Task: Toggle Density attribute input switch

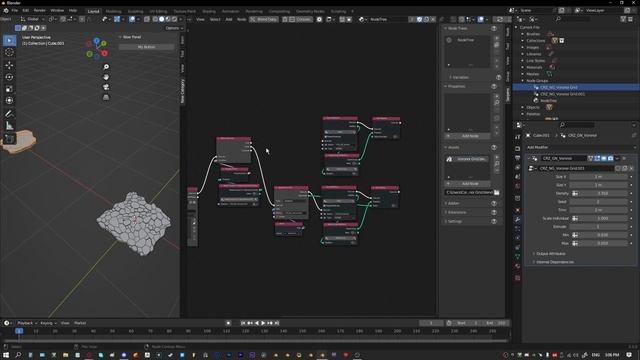Action: pos(575,193)
